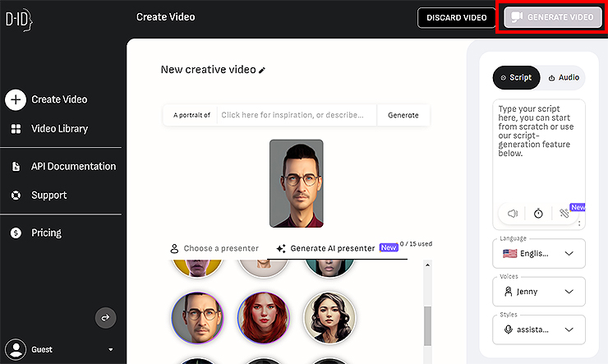Click the Guest avatar icon
Image resolution: width=608 pixels, height=364 pixels.
(16, 349)
